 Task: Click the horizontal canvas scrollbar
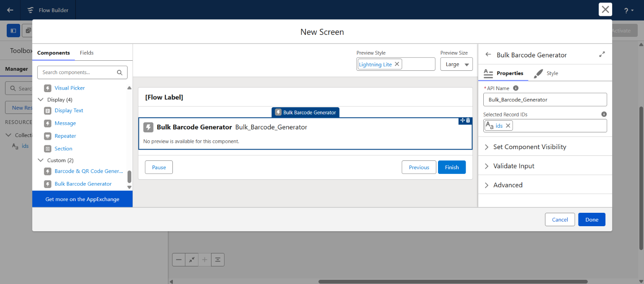[x=453, y=281]
